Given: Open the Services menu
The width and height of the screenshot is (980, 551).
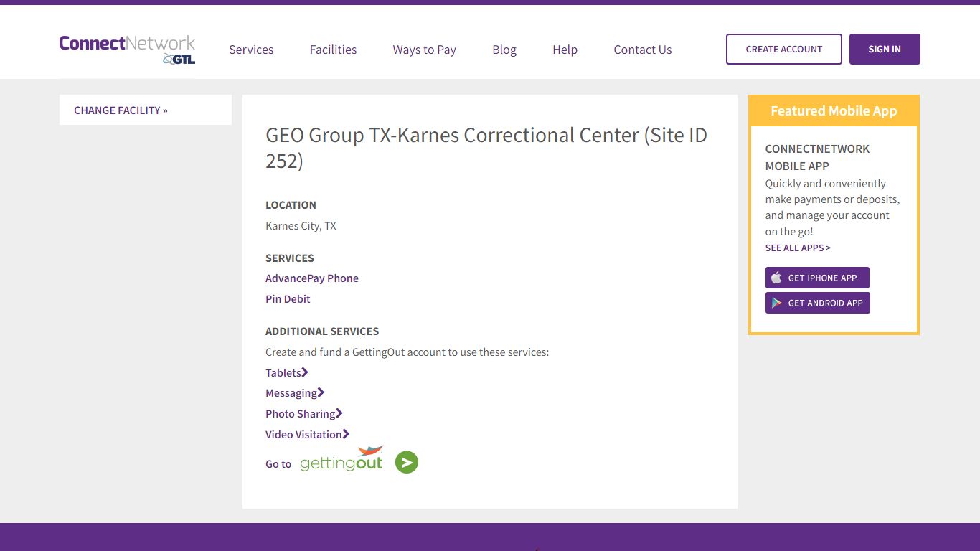Looking at the screenshot, I should point(251,50).
